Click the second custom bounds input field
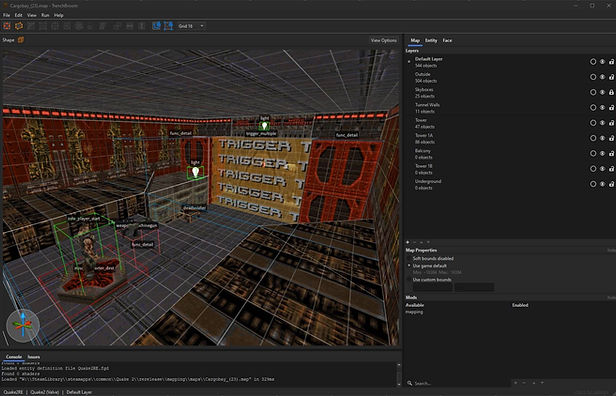The width and height of the screenshot is (616, 396). click(474, 287)
